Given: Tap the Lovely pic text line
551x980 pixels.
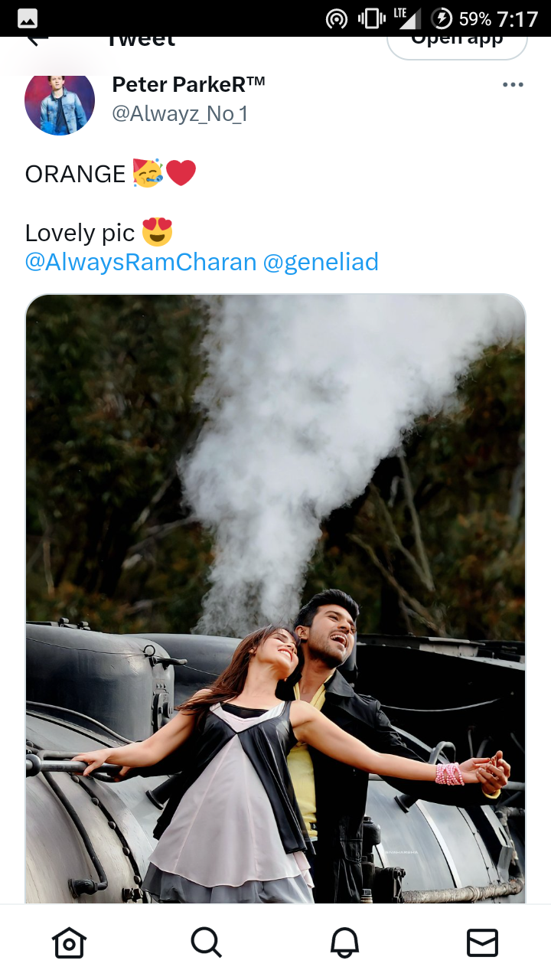Looking at the screenshot, I should 99,232.
